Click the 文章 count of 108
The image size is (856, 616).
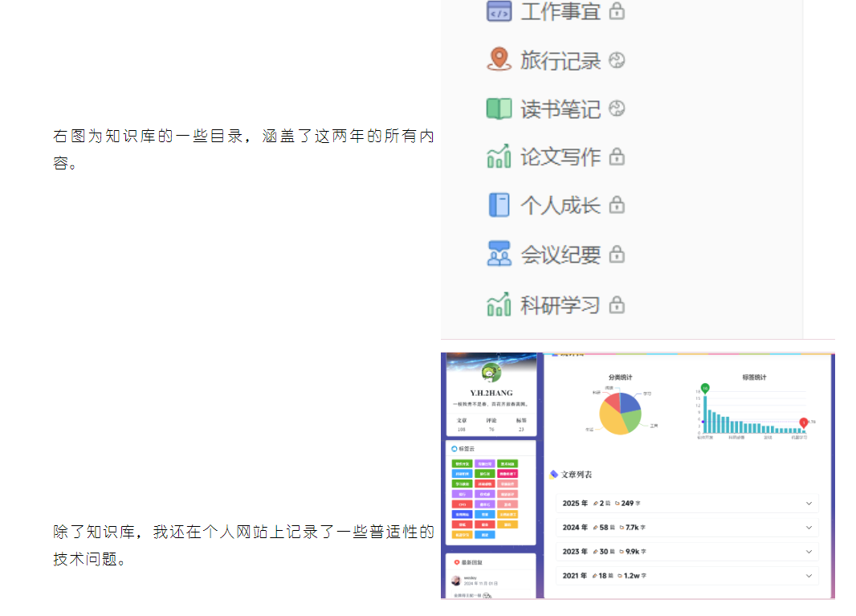[462, 429]
